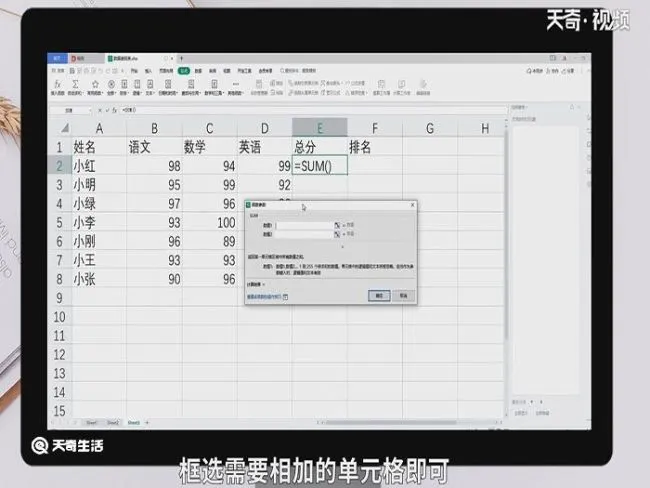
Task: Click Trace Precedents in the ribbon
Action: tap(303, 83)
